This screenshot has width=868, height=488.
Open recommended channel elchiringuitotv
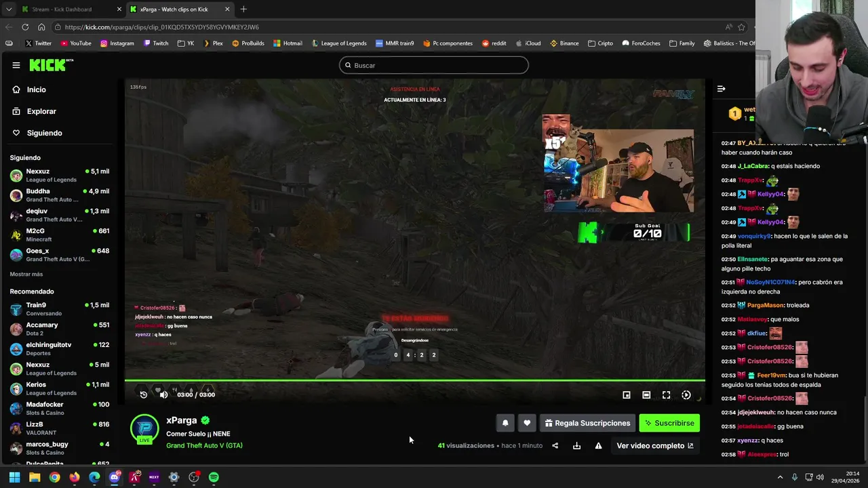click(x=60, y=348)
